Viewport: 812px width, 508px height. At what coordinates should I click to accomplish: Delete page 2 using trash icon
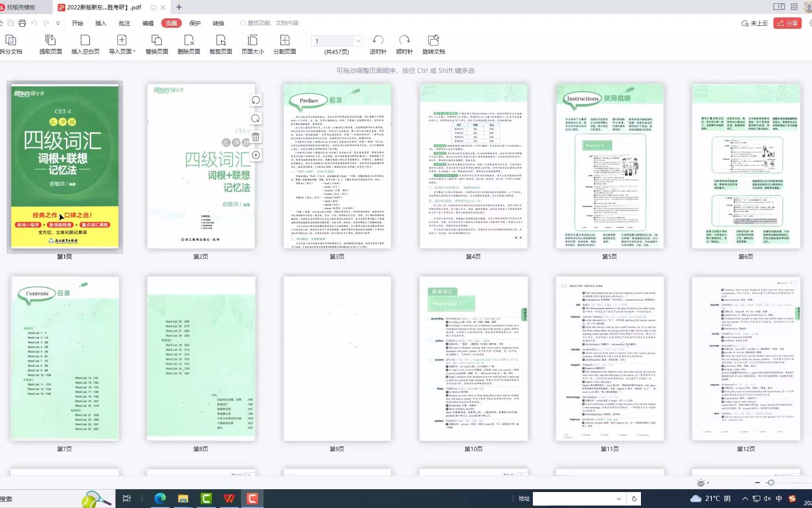(x=256, y=137)
